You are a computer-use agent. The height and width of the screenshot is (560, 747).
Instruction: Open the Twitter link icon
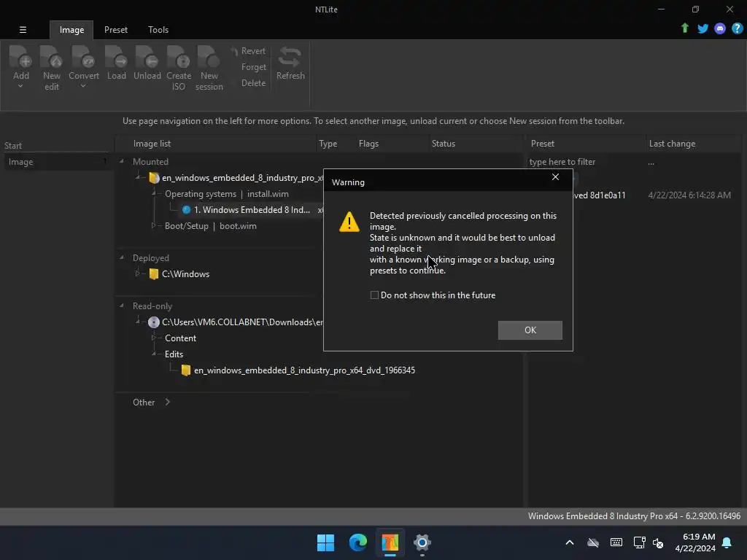[x=703, y=28]
